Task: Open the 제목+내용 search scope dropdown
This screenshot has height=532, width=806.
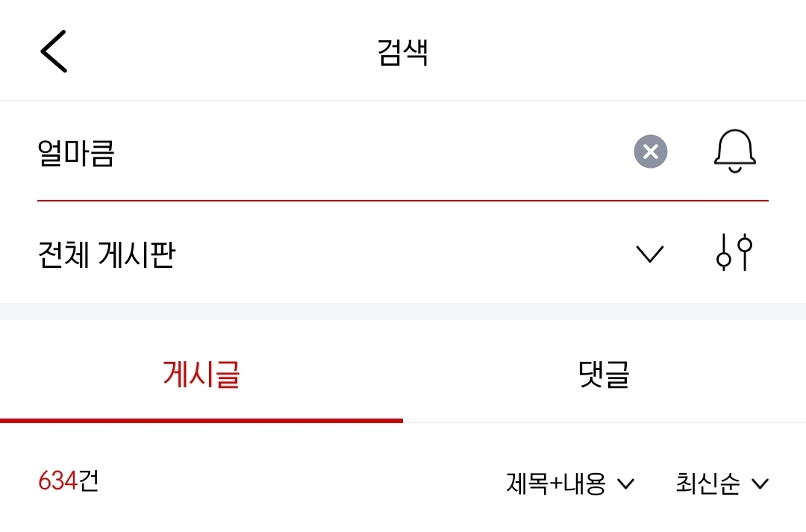Action: tap(564, 484)
